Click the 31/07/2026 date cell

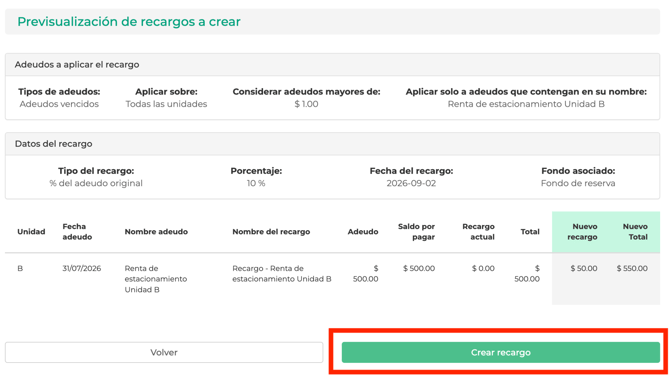[x=82, y=268]
